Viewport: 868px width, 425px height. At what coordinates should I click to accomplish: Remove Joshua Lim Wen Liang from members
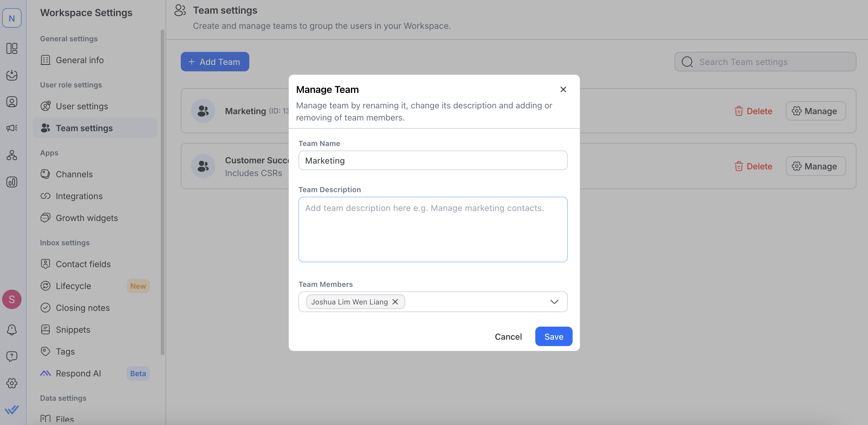(395, 301)
